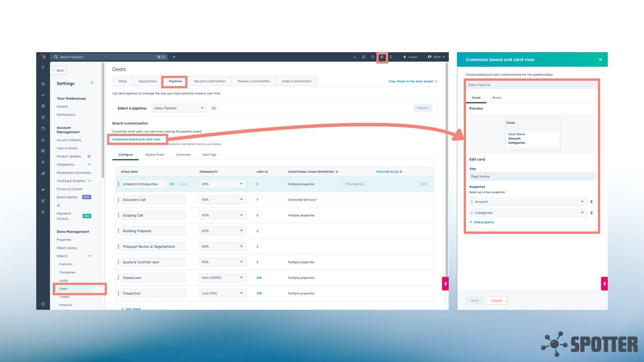
Task: Open Users & Teams in settings sidebar
Action: 67,148
